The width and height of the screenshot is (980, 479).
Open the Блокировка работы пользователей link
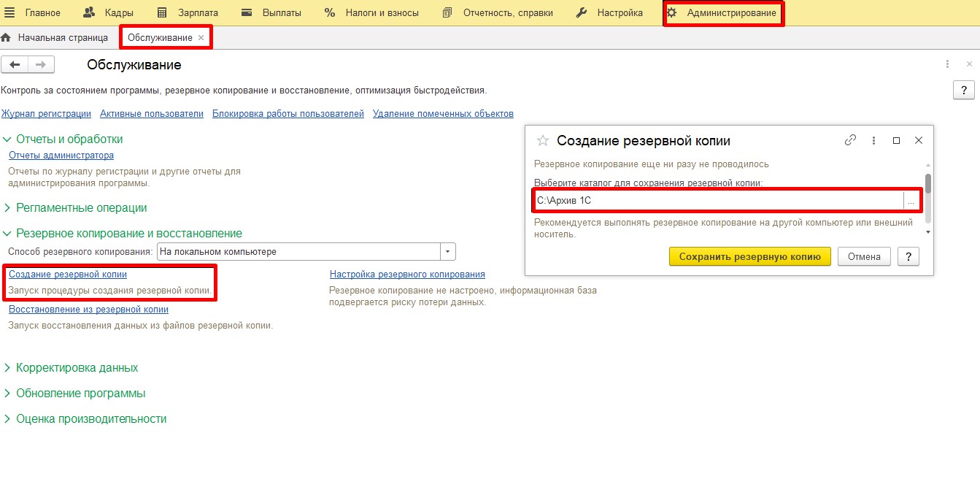pos(288,113)
